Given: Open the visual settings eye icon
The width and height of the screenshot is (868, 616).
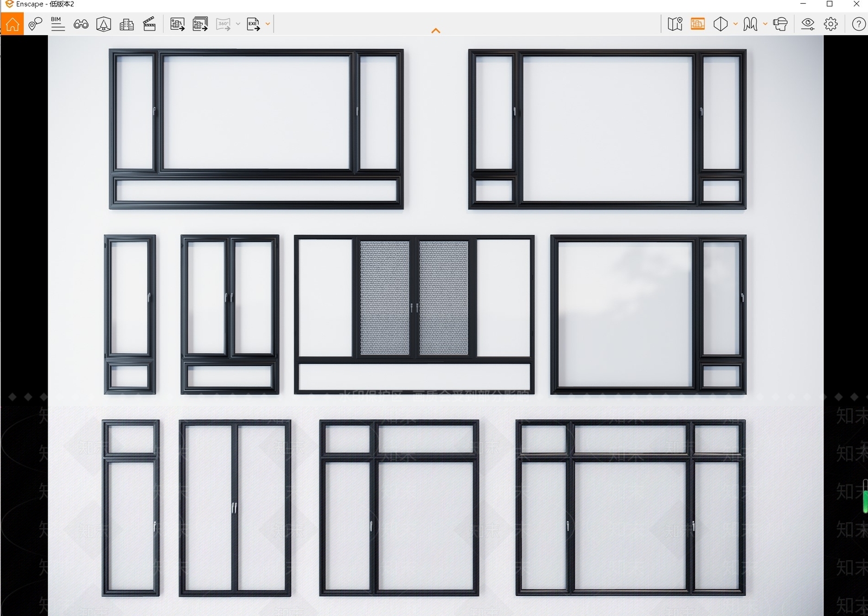Looking at the screenshot, I should [x=808, y=24].
